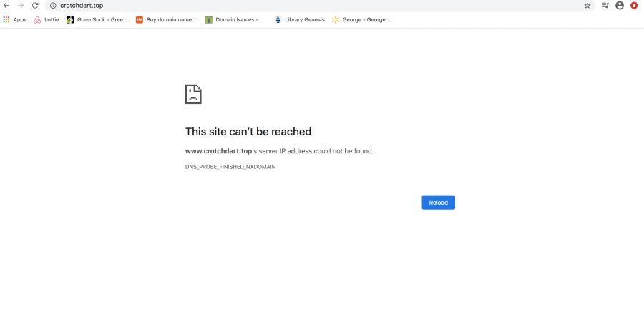Open the Apps bookmark shortcut
The image size is (644, 323).
tap(15, 20)
